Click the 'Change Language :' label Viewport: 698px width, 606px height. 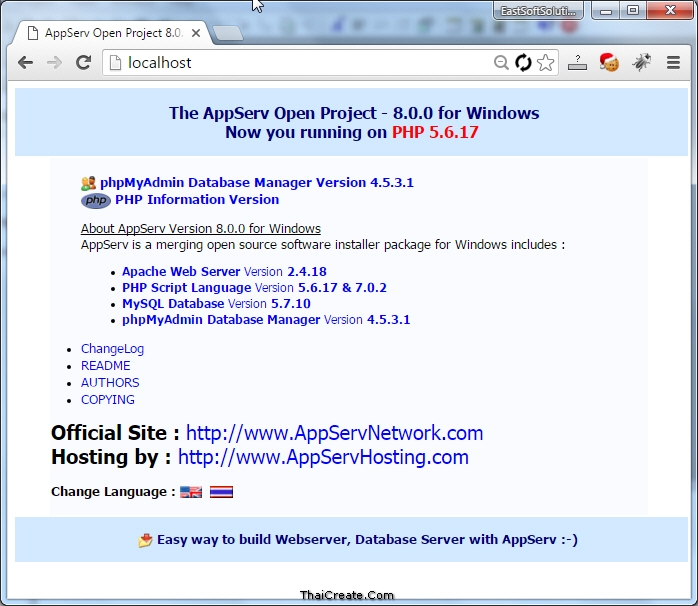[x=113, y=492]
